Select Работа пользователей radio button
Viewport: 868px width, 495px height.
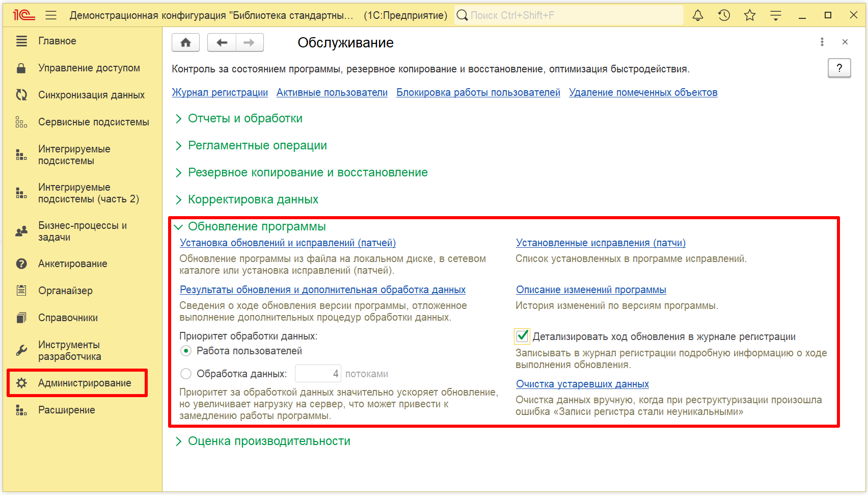[186, 351]
